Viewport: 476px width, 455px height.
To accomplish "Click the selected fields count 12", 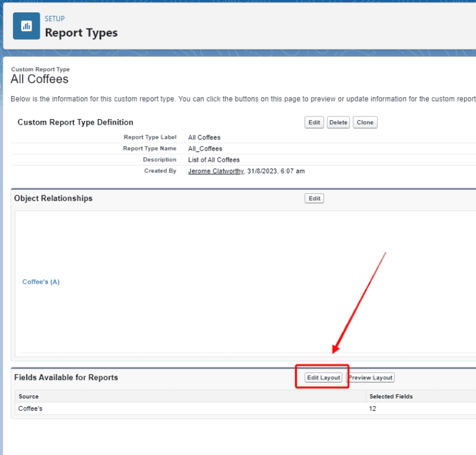I will (372, 409).
